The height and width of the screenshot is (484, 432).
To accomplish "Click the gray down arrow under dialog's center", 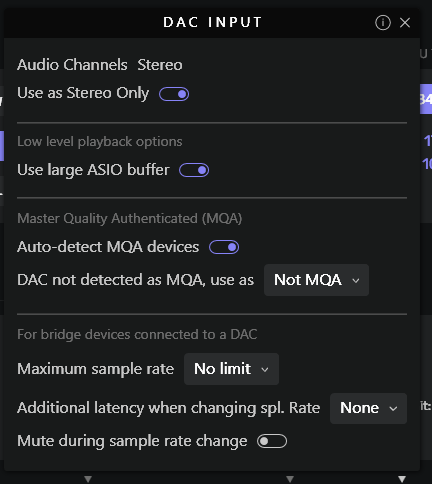I will click(x=290, y=479).
